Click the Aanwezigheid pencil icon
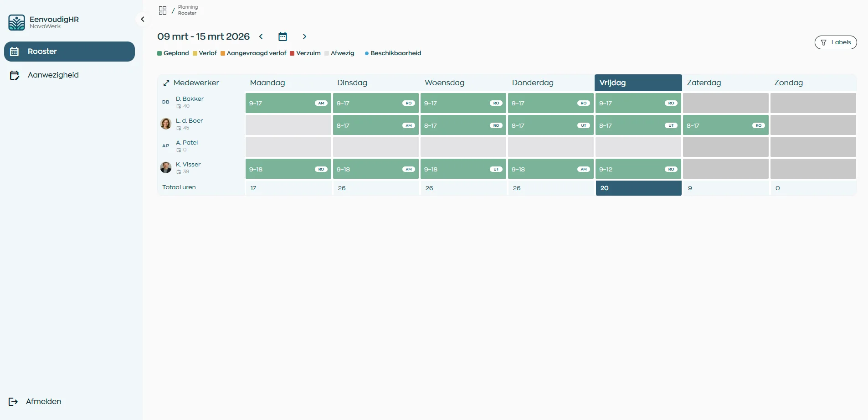Screen dimensions: 868x420 tap(15, 75)
